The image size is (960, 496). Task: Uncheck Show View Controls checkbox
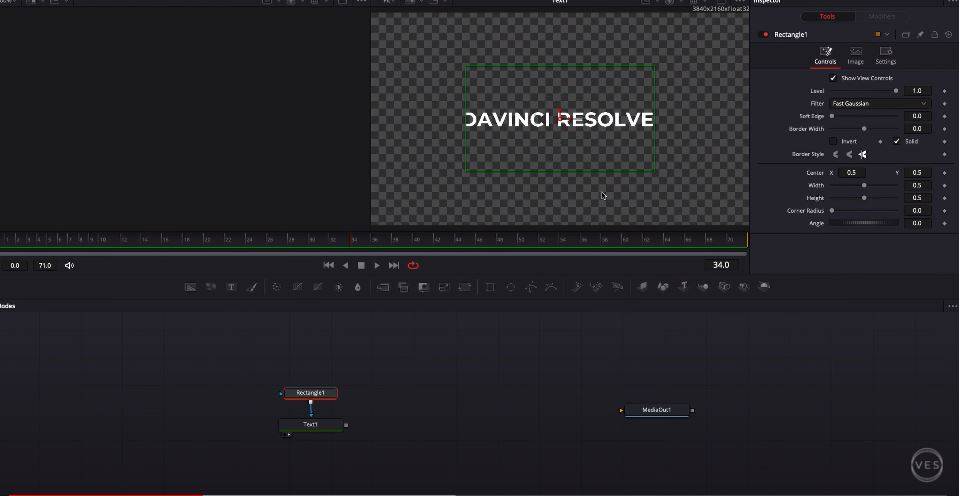[833, 78]
